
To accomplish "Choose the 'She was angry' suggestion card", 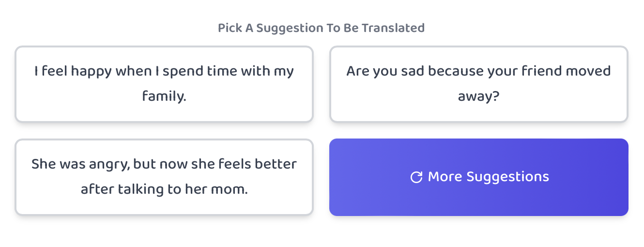I will point(164,177).
